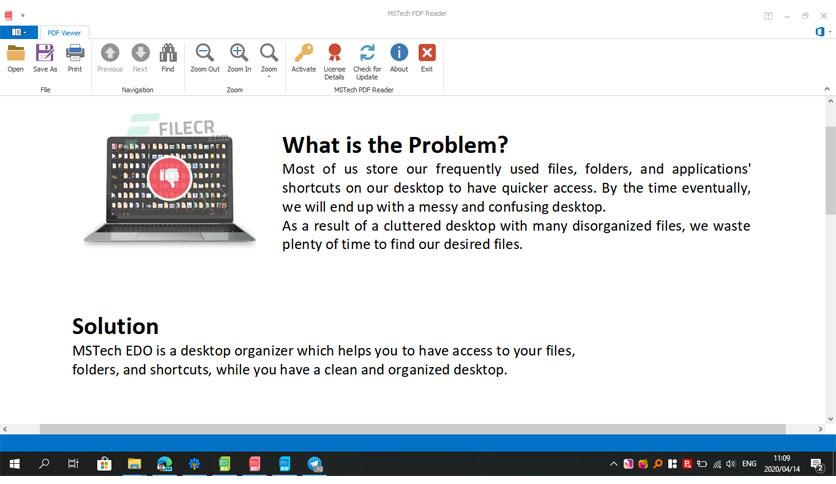Open a PDF file with Open icon

tap(15, 58)
